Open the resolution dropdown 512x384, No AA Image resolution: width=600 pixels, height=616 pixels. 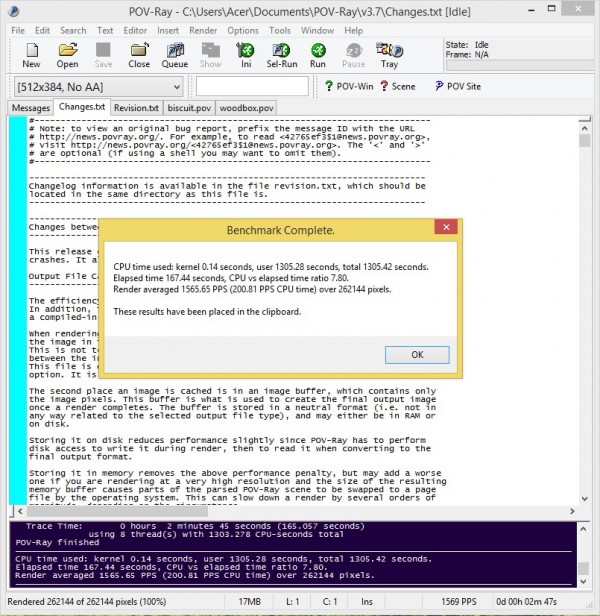[99, 86]
